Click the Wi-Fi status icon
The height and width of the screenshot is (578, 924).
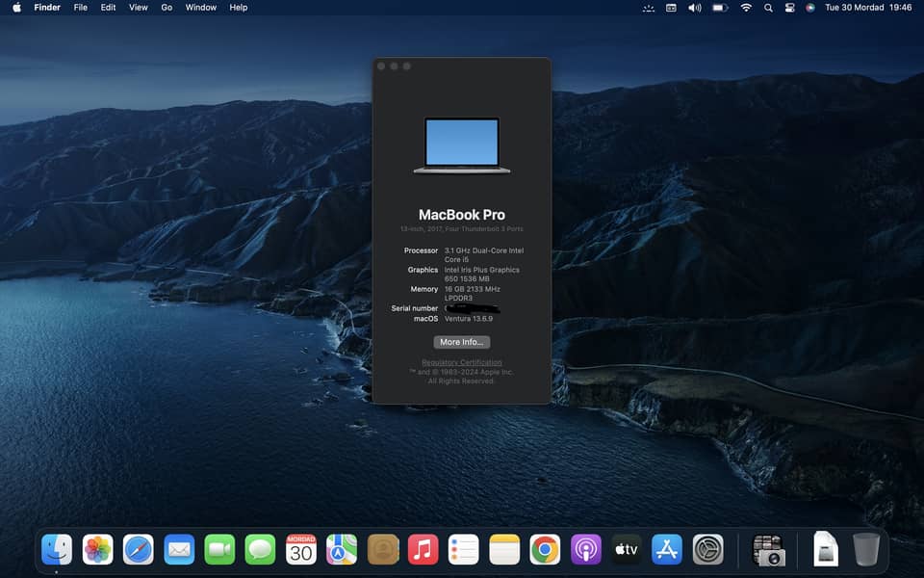point(746,8)
